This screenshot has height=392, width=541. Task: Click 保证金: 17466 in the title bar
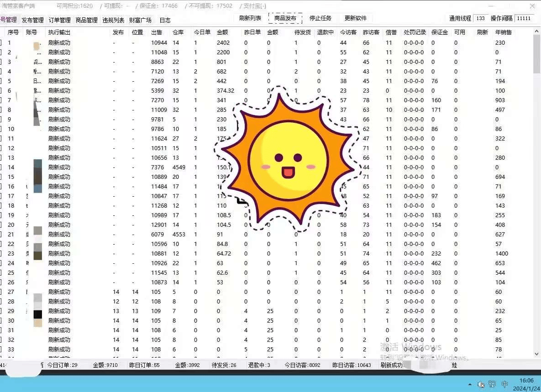(159, 6)
